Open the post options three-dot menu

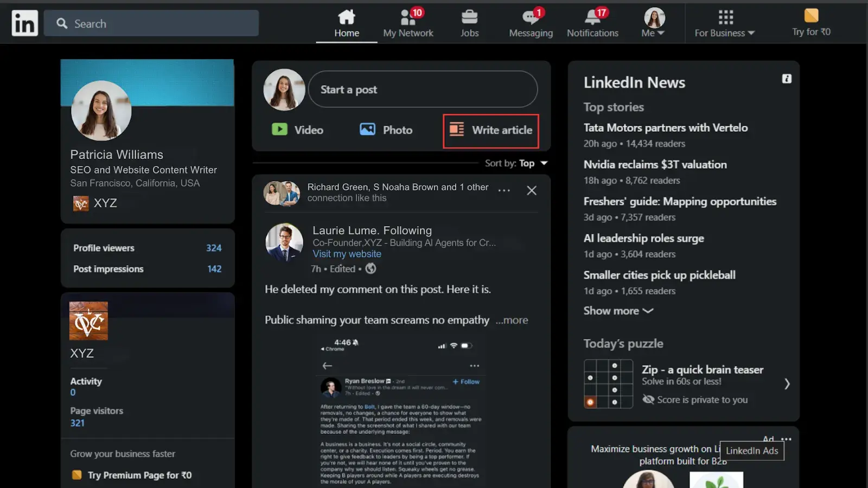pyautogui.click(x=504, y=190)
